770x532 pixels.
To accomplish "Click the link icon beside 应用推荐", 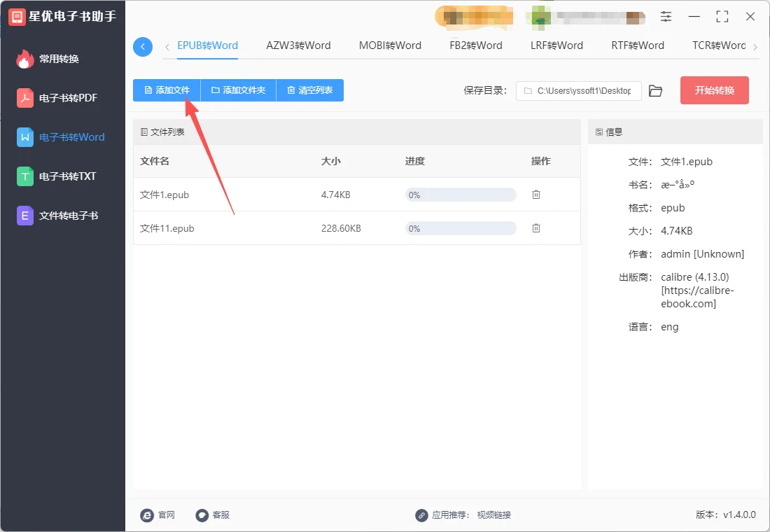I will tap(421, 515).
